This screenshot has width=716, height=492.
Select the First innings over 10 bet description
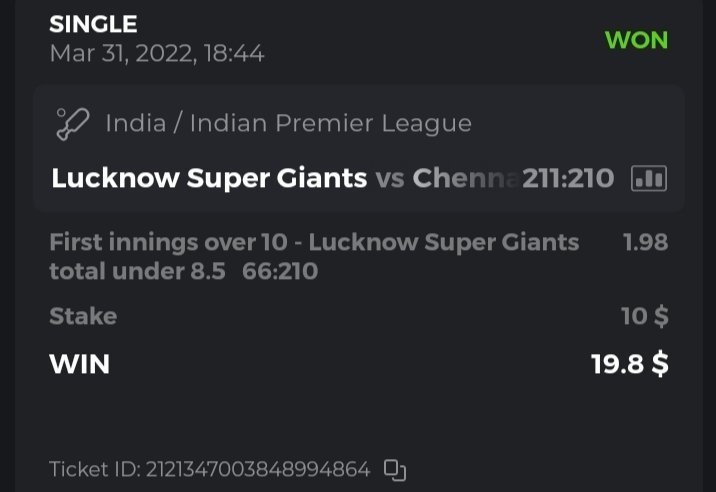point(313,242)
